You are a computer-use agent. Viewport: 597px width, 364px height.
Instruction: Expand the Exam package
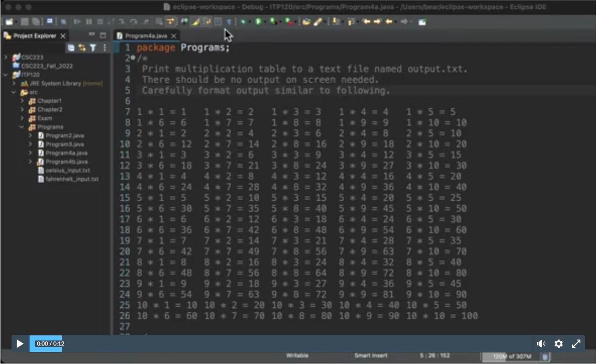(x=23, y=118)
